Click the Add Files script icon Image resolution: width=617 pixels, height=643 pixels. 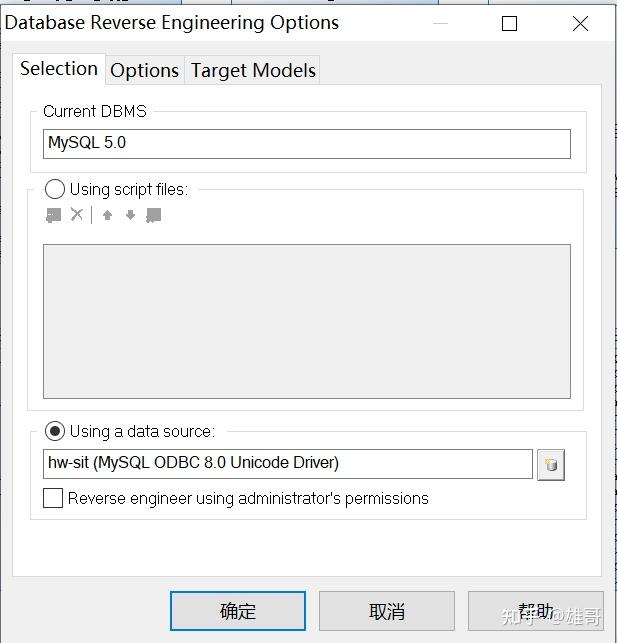[54, 215]
